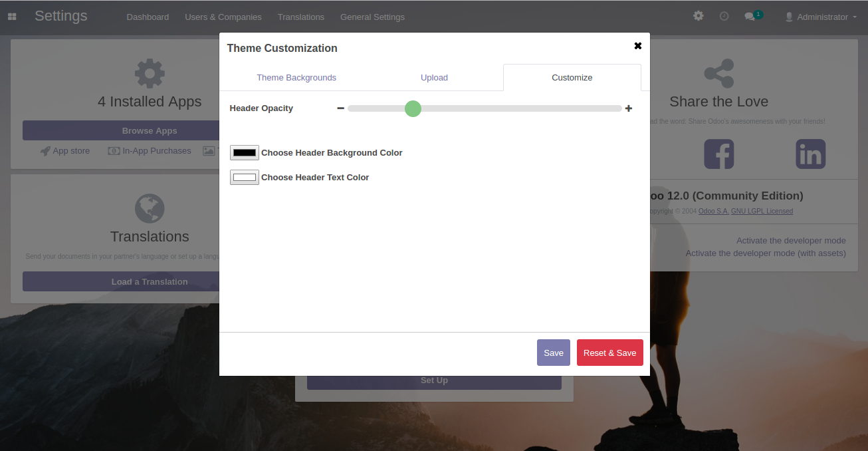The width and height of the screenshot is (868, 451).
Task: Click the plus icon to increase header opacity
Action: pos(629,108)
